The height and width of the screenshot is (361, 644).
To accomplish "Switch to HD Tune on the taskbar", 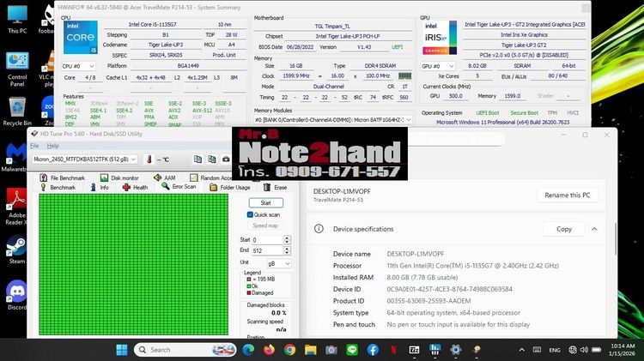I will pyautogui.click(x=477, y=350).
